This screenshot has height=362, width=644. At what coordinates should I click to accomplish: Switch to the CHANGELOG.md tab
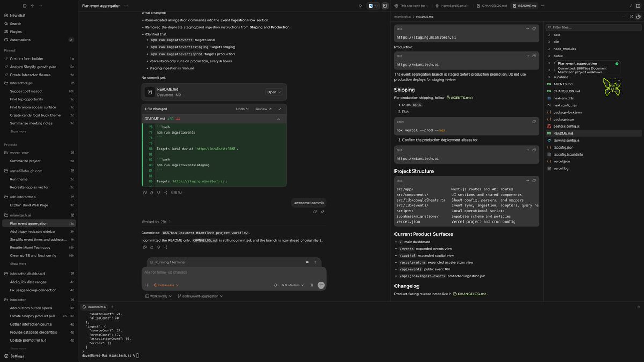[492, 6]
